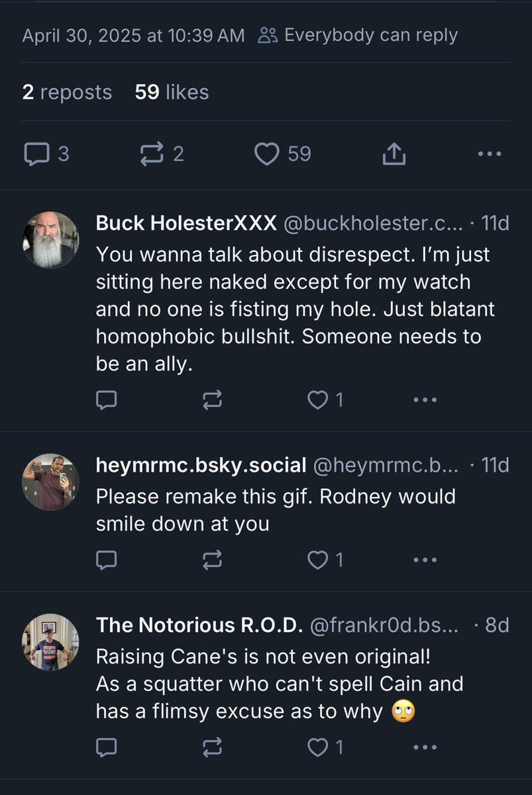Like the main post with 59 likes
The image size is (532, 795).
pos(267,154)
